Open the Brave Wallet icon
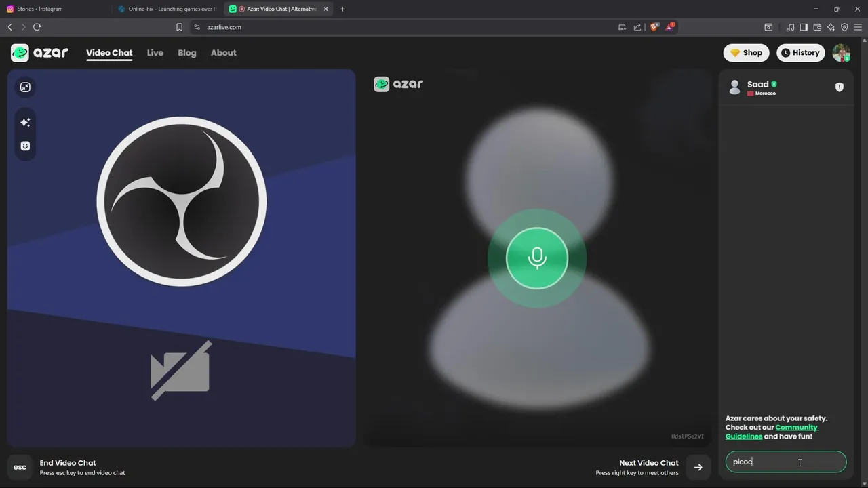Viewport: 868px width, 488px height. click(817, 27)
